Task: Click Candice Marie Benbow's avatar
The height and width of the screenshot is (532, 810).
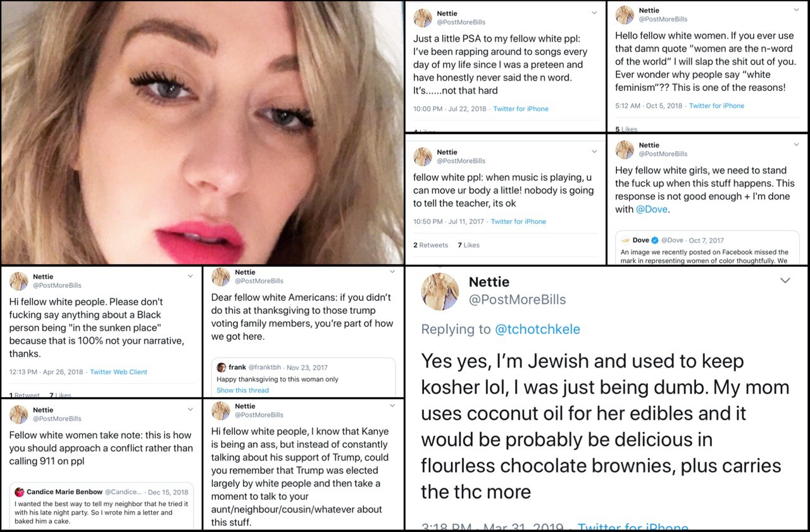Action: (20, 492)
